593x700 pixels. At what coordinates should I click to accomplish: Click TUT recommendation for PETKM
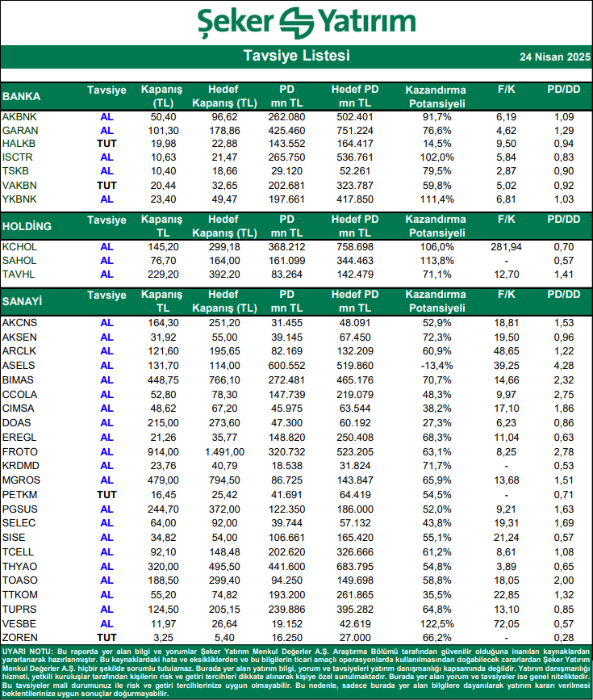click(x=106, y=495)
